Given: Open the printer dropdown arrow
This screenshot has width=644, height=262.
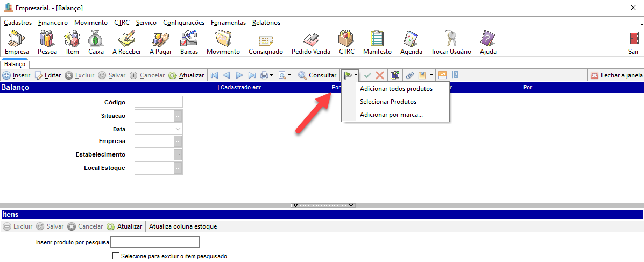Looking at the screenshot, I should [x=272, y=75].
